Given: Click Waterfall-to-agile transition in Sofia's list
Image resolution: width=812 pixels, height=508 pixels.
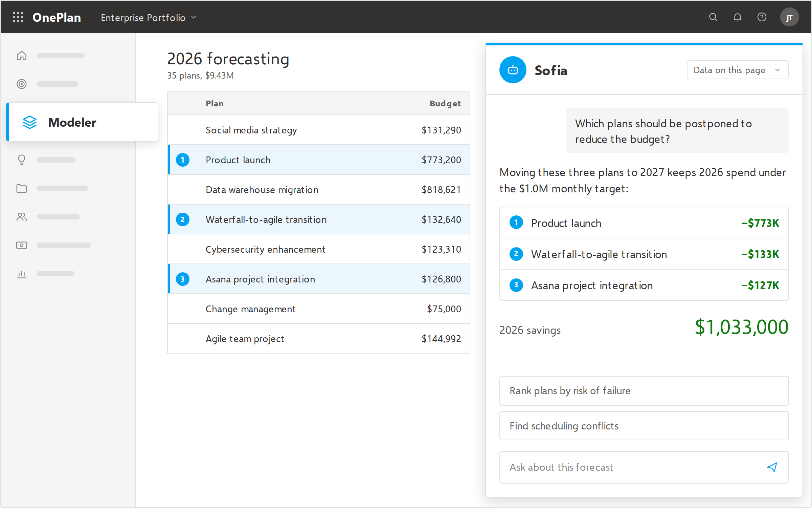Looking at the screenshot, I should [x=644, y=254].
